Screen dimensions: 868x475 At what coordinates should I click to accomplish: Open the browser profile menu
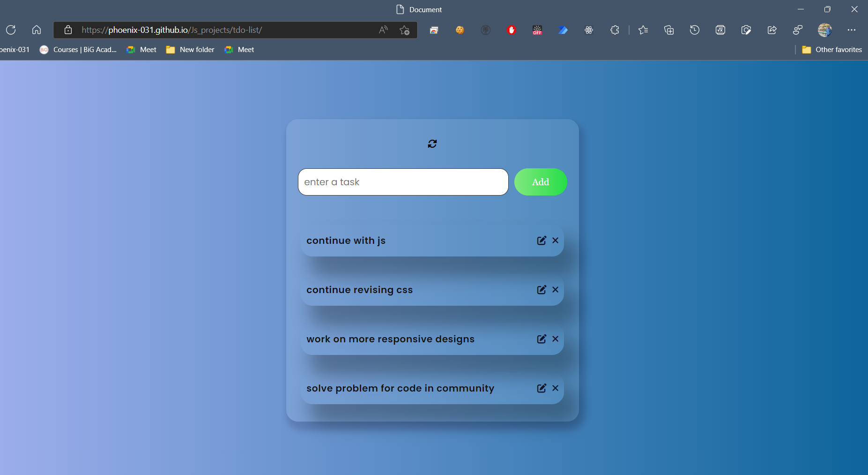coord(824,30)
